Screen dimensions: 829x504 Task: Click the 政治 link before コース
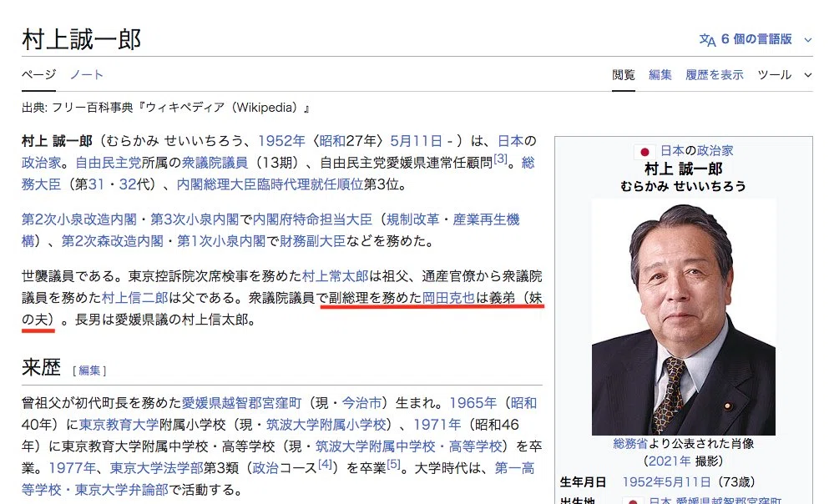click(x=265, y=468)
